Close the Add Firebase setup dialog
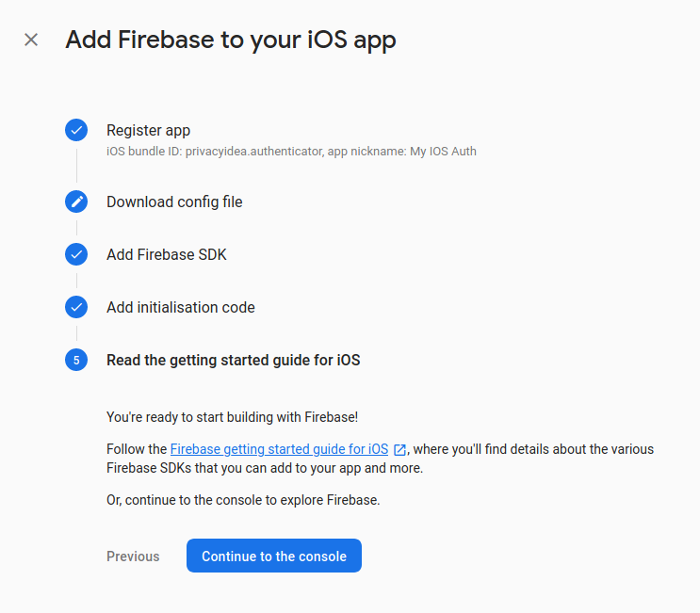Viewport: 700px width, 613px height. [x=31, y=40]
